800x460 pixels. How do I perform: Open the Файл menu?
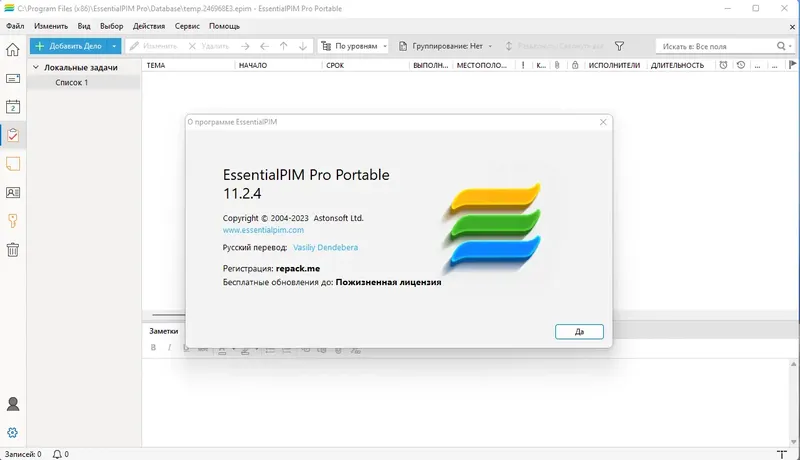(x=15, y=26)
